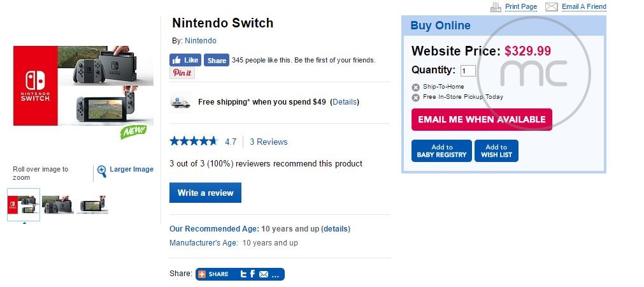Open the 3 Reviews link

pos(268,142)
